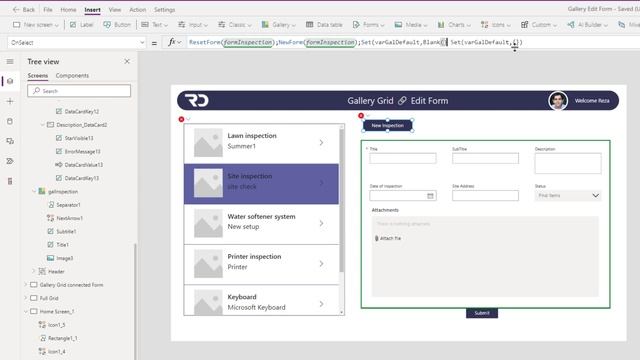
Task: Select NextArrow1 in the tree
Action: [69, 218]
